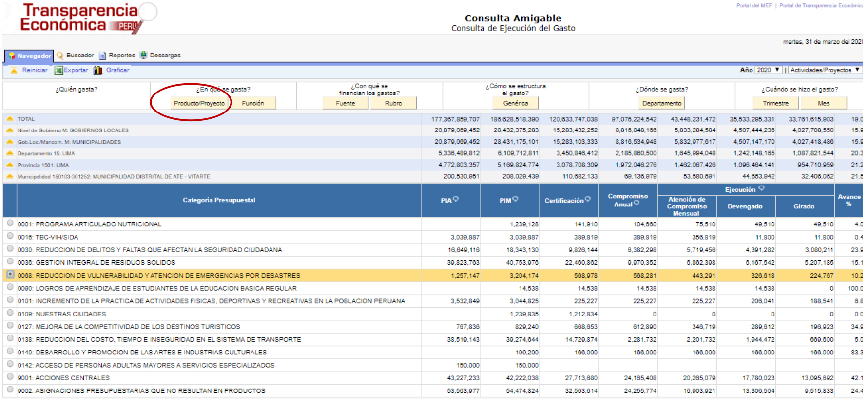Click the Reportes document icon
This screenshot has width=868, height=409.
point(102,56)
